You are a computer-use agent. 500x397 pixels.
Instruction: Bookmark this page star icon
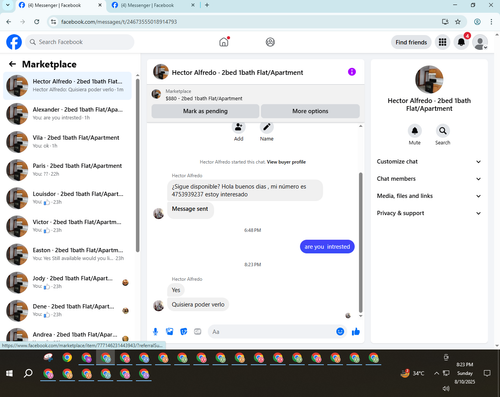coord(458,22)
